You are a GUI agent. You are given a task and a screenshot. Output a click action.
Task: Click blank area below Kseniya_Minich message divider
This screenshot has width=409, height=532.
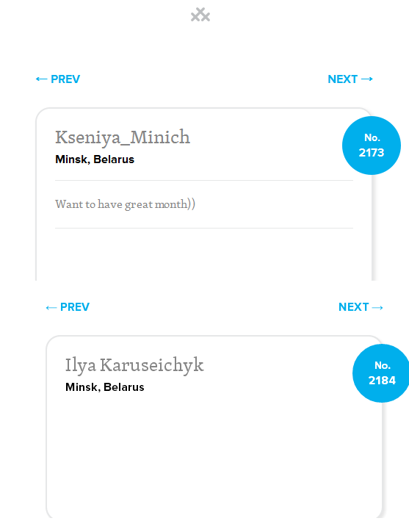tap(203, 254)
